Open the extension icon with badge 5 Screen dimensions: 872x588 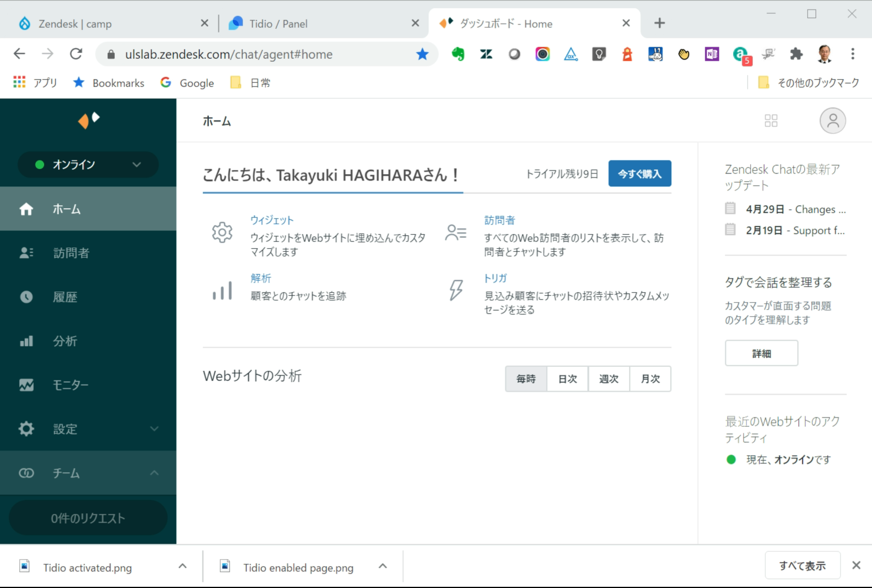(x=741, y=55)
